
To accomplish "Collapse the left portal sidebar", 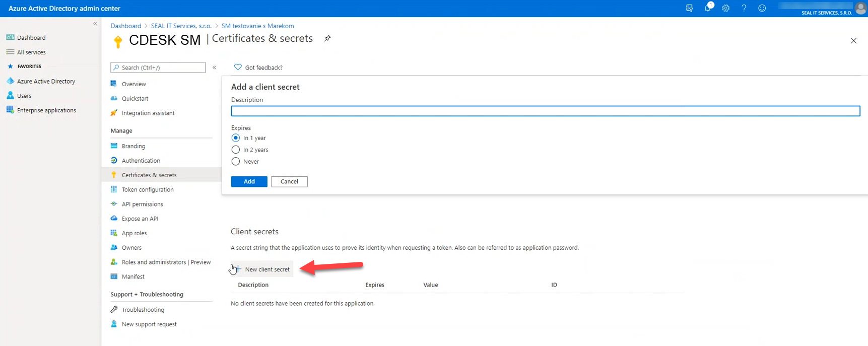I will (x=95, y=24).
